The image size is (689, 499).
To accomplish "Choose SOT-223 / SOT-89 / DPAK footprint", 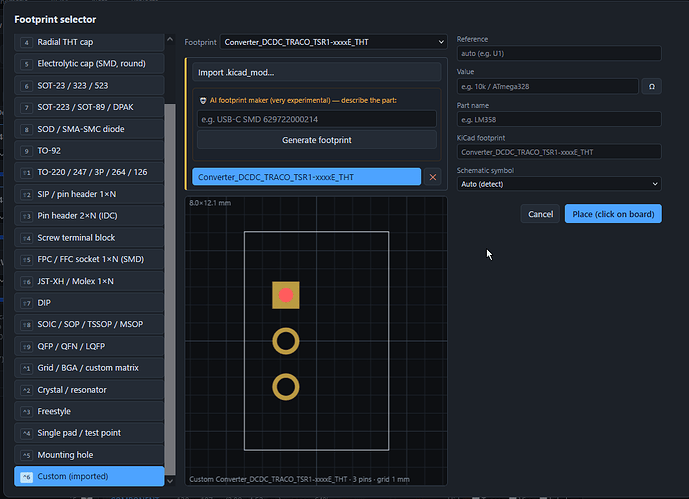I will (89, 107).
